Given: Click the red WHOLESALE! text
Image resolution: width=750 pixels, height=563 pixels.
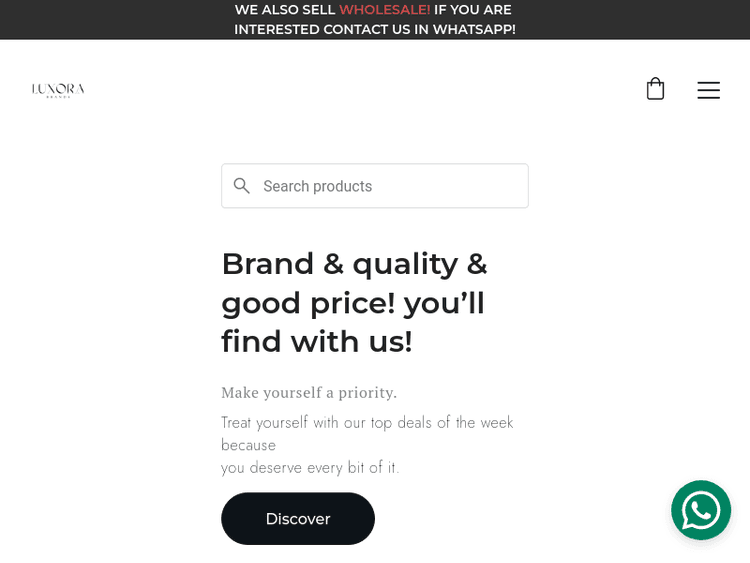Looking at the screenshot, I should pyautogui.click(x=385, y=10).
